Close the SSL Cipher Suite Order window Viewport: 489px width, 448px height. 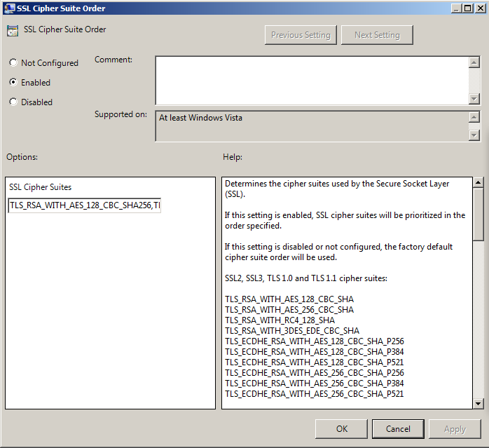(x=479, y=8)
